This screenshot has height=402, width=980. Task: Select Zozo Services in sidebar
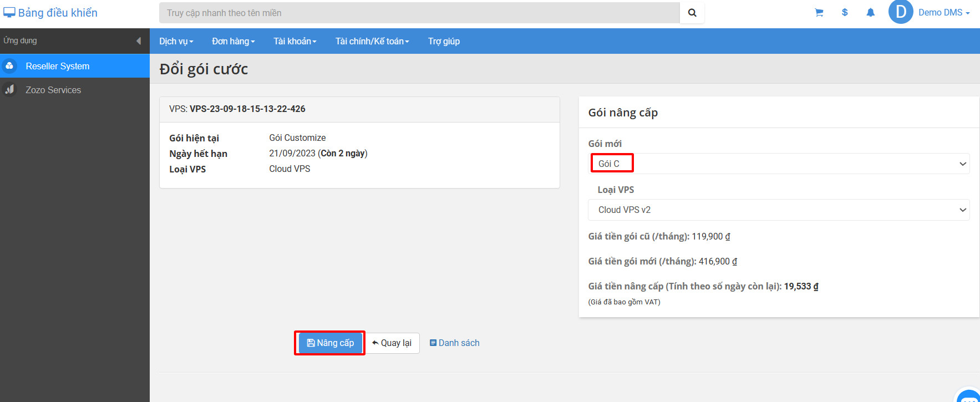click(75, 90)
